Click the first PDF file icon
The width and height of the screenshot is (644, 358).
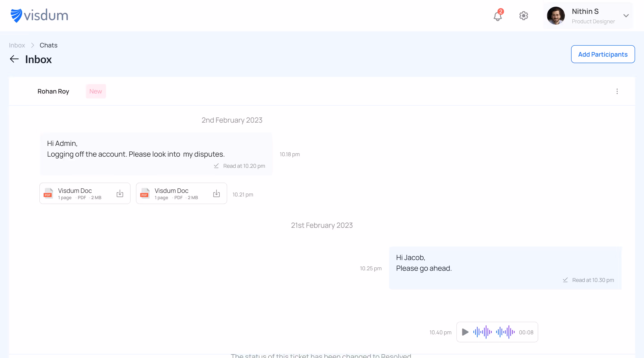tap(48, 193)
